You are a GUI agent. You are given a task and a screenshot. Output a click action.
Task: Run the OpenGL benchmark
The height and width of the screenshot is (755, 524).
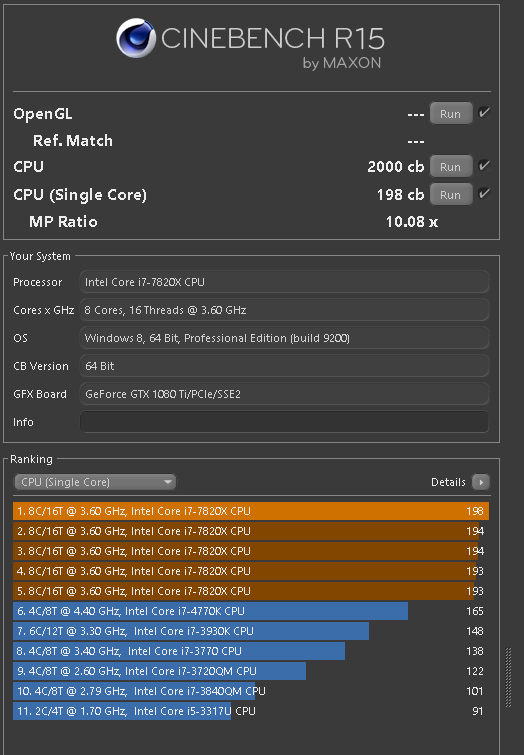coord(451,114)
